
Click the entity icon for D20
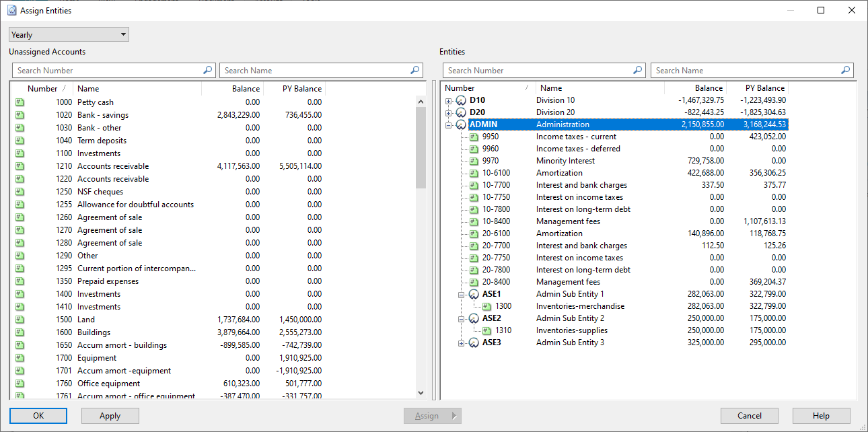pos(461,112)
